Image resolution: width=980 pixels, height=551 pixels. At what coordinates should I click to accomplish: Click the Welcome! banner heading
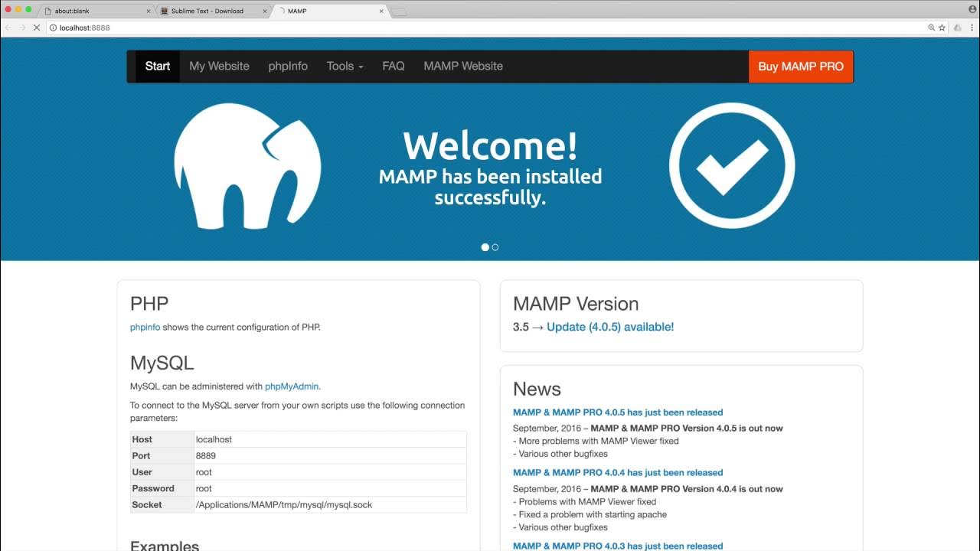pos(490,145)
